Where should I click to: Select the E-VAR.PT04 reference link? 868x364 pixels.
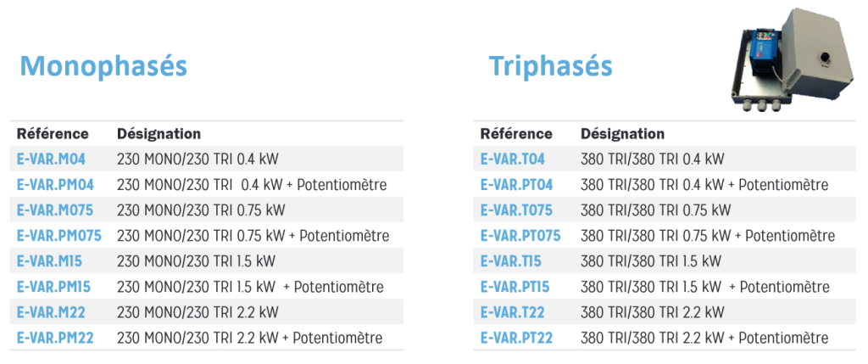coord(516,184)
